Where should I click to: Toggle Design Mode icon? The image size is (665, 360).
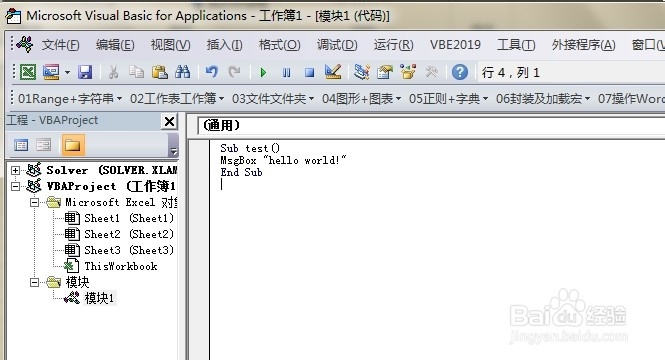tap(333, 72)
